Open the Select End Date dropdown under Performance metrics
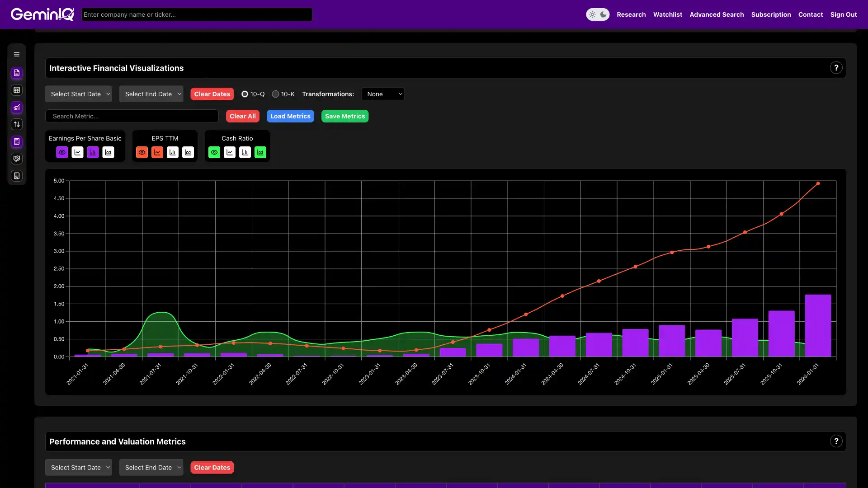 pyautogui.click(x=151, y=467)
